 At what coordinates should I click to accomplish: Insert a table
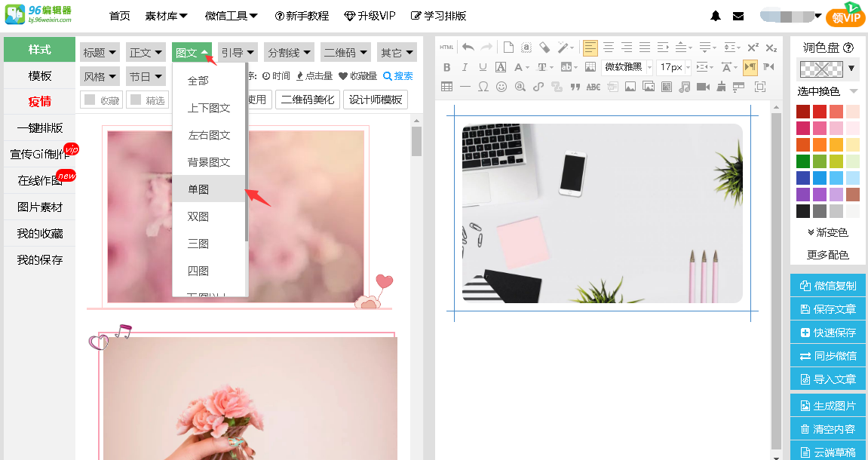446,87
